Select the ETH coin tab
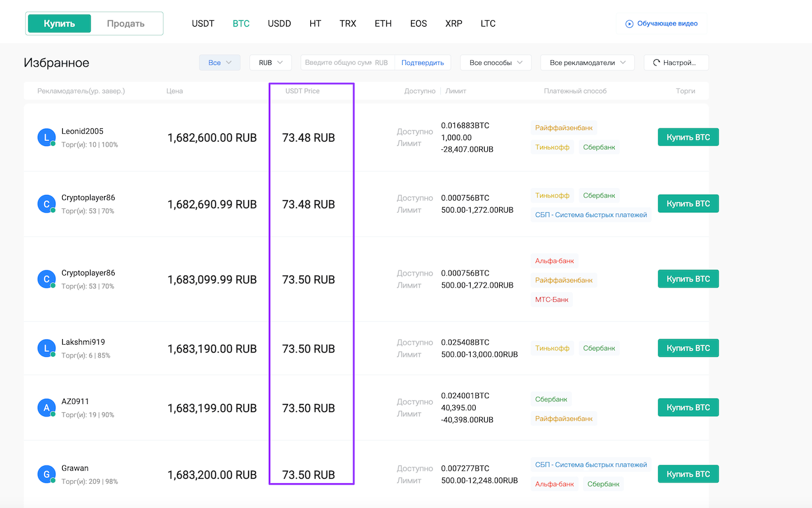 tap(383, 23)
